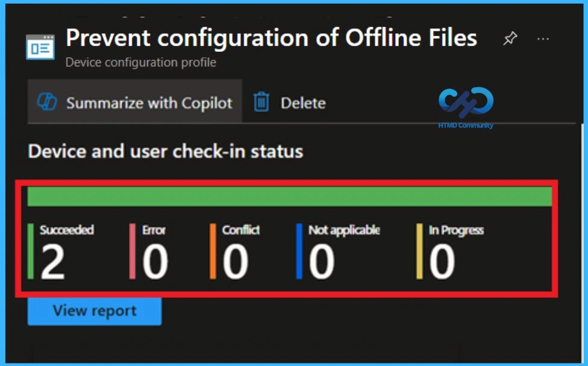Select the Error count showing zero
This screenshot has height=366, width=588.
155,261
